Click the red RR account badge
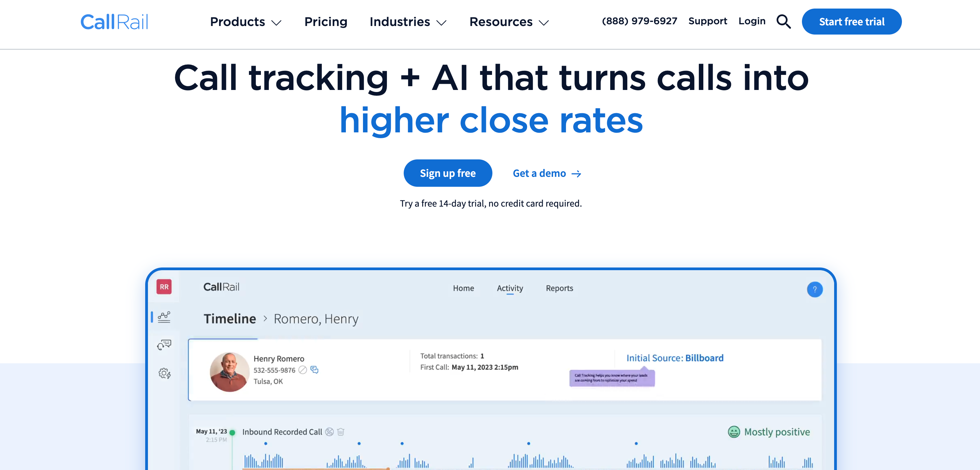The width and height of the screenshot is (980, 470). (164, 287)
